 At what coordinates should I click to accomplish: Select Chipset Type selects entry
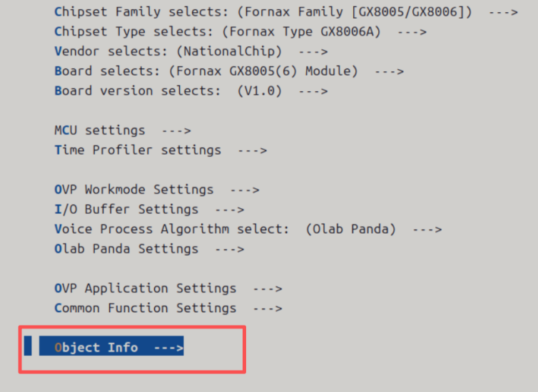[240, 32]
